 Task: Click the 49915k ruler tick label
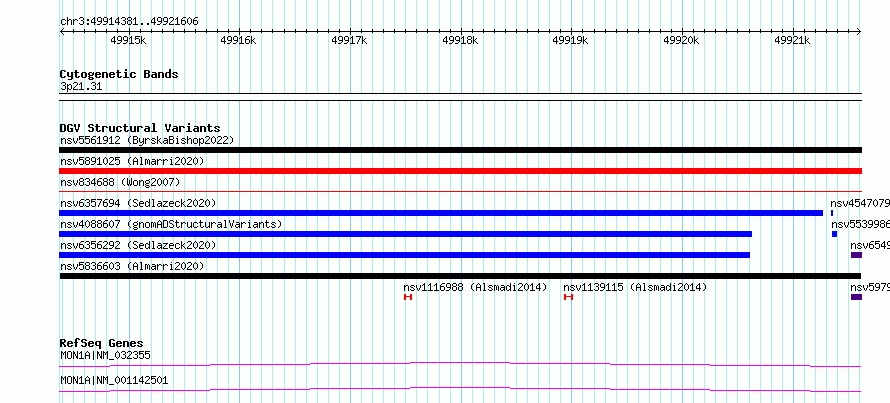click(128, 40)
